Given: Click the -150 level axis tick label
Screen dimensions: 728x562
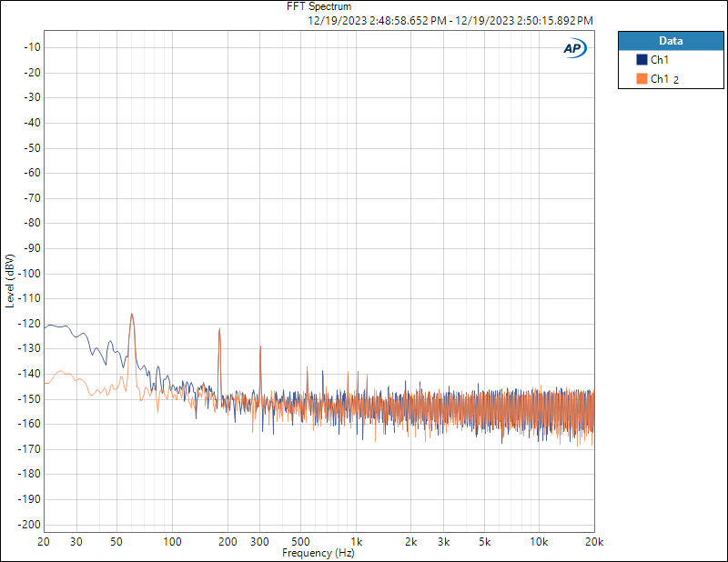Looking at the screenshot, I should coord(29,398).
